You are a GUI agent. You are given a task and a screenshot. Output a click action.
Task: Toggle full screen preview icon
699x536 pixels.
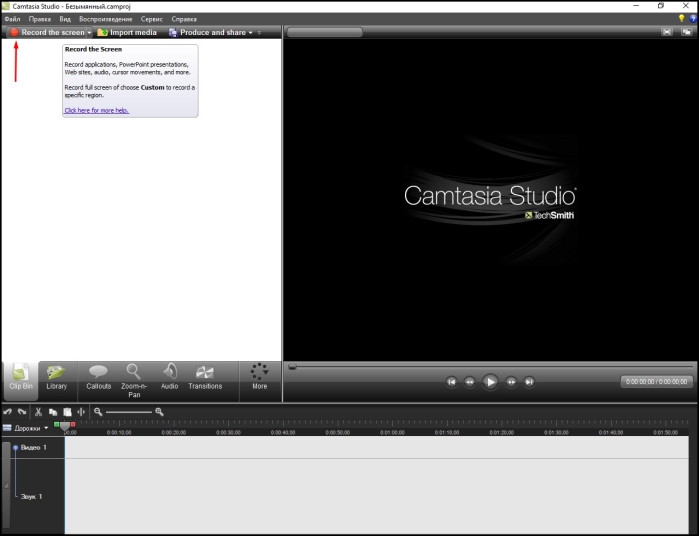coord(666,32)
